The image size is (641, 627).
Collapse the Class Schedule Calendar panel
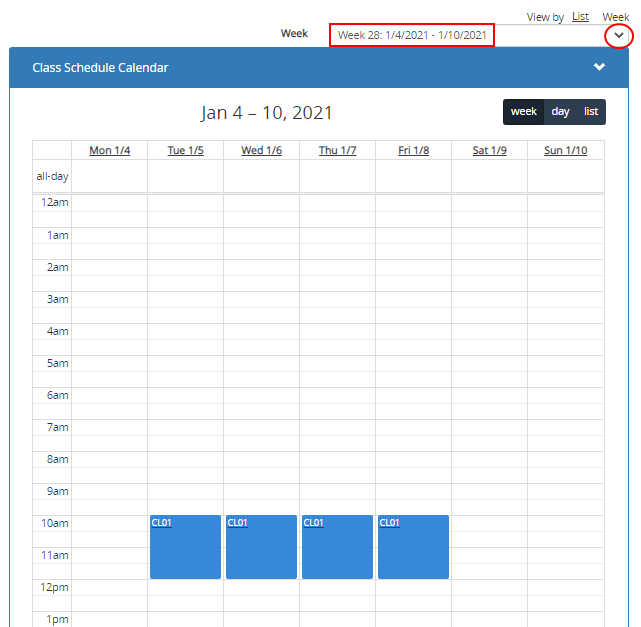[599, 67]
